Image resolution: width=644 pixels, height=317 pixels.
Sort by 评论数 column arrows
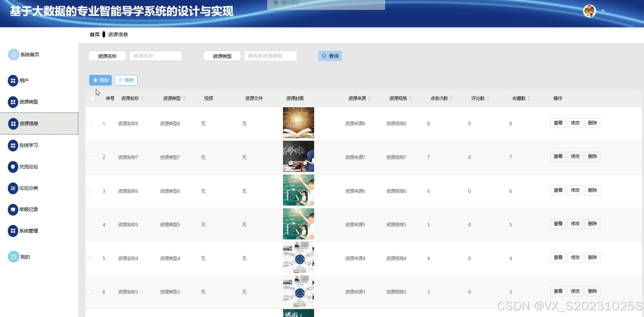click(x=488, y=98)
